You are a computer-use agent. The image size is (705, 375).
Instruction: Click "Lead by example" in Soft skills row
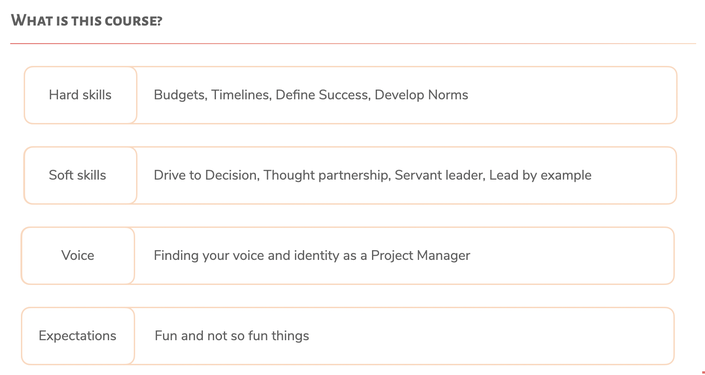[540, 175]
